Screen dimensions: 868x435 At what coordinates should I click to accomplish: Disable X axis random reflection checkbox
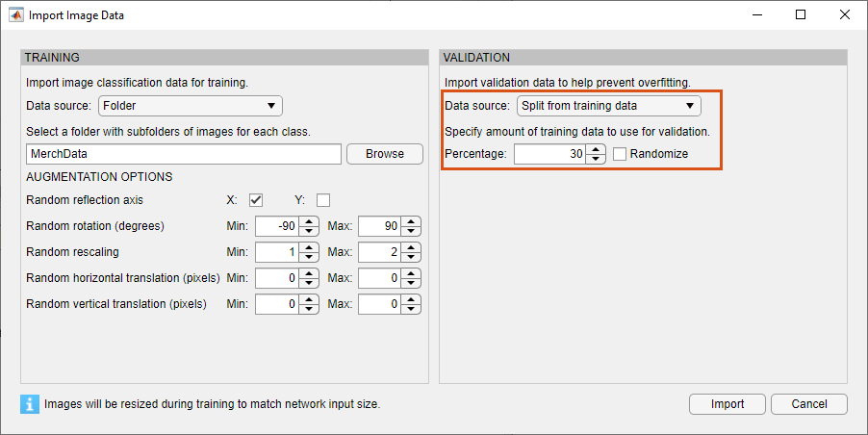(x=256, y=200)
